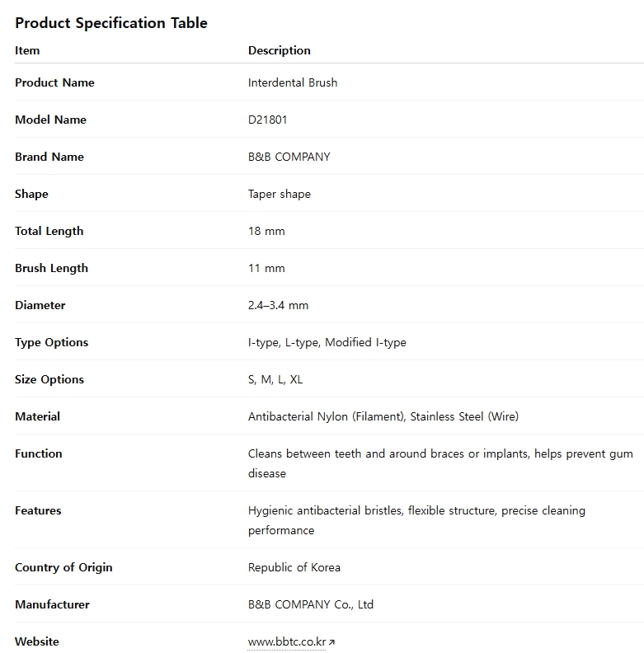Select the B&B COMPANY brand name value
Viewport: 644px width, 653px height.
pos(289,157)
